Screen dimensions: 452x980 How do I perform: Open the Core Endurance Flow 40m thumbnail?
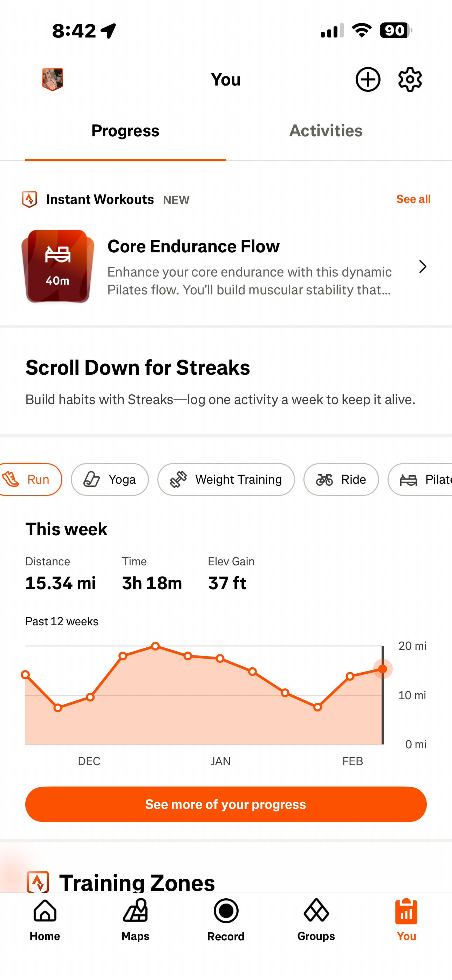[58, 266]
